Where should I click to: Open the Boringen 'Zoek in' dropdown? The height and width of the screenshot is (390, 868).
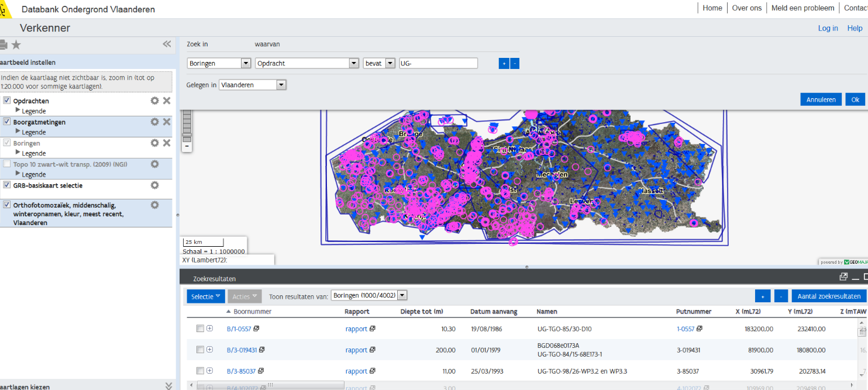click(x=219, y=63)
